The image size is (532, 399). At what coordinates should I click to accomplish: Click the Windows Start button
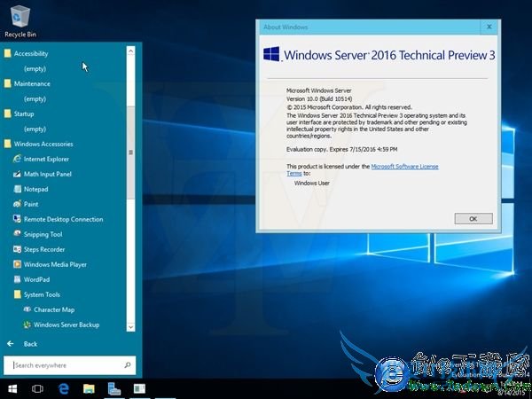(x=12, y=389)
